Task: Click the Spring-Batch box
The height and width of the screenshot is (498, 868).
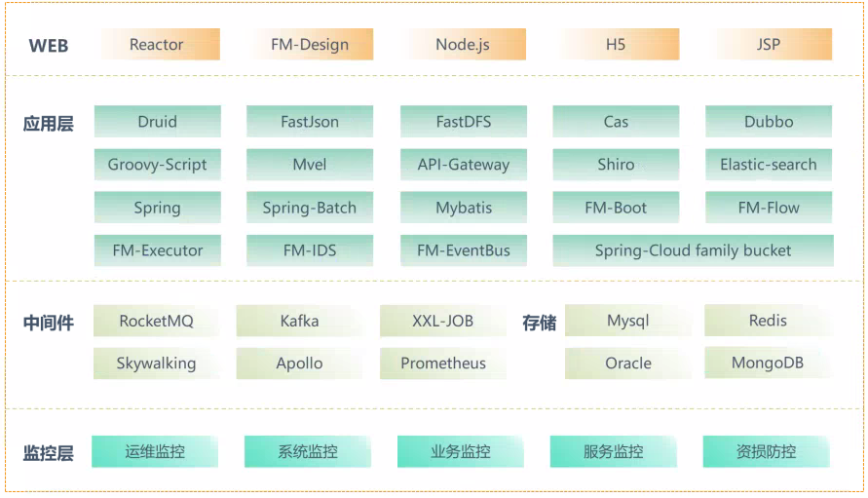Action: tap(310, 208)
